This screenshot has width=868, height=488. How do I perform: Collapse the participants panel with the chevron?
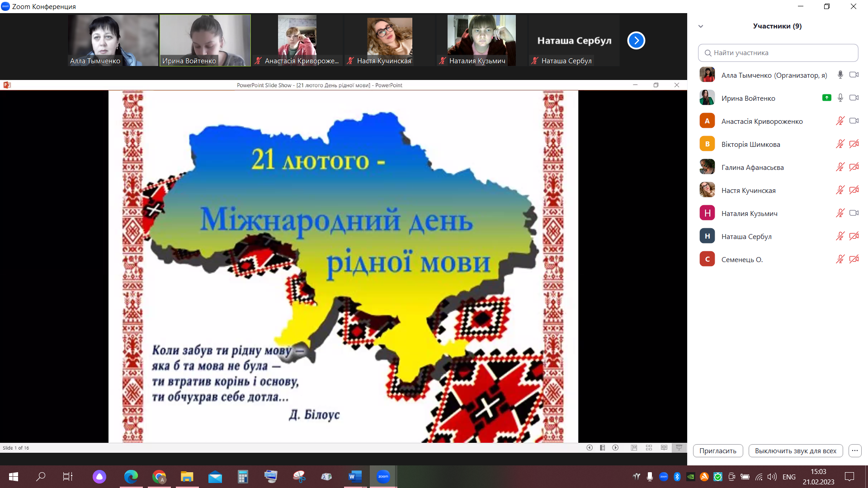tap(701, 26)
